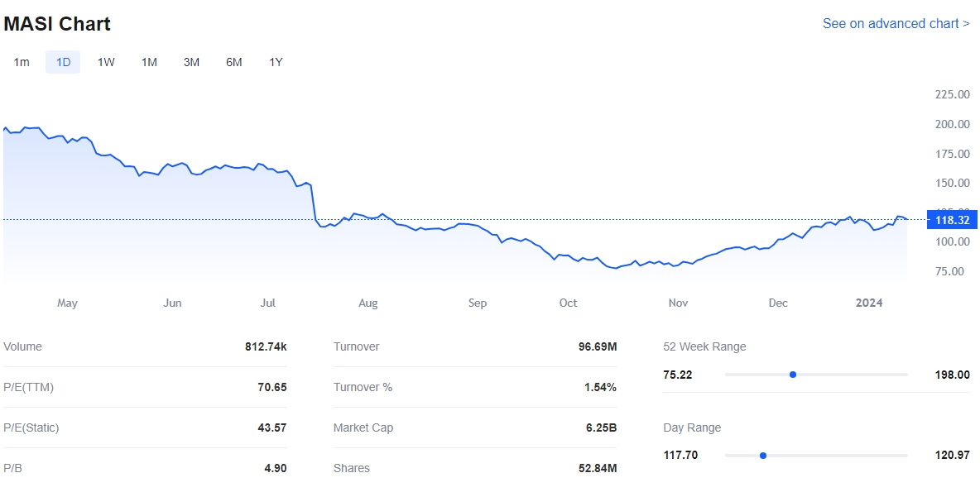The height and width of the screenshot is (492, 980).
Task: Select the highlighted 1D interval tab
Action: coord(63,62)
